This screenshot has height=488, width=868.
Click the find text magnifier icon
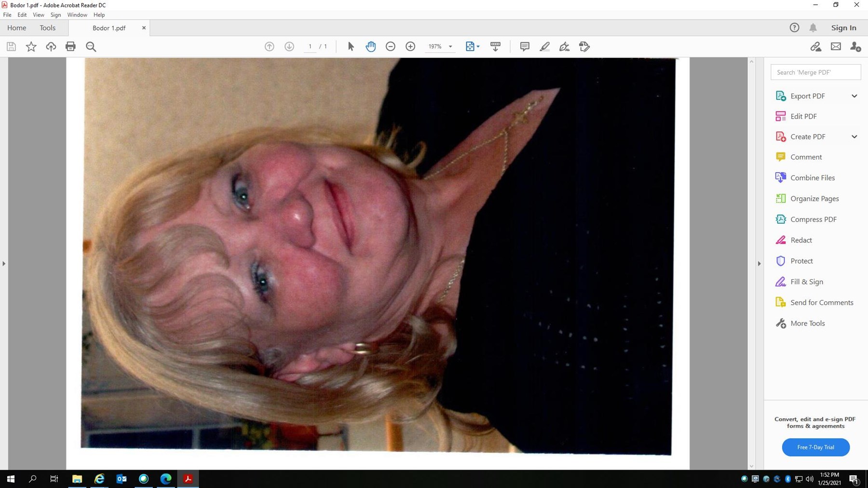click(91, 47)
